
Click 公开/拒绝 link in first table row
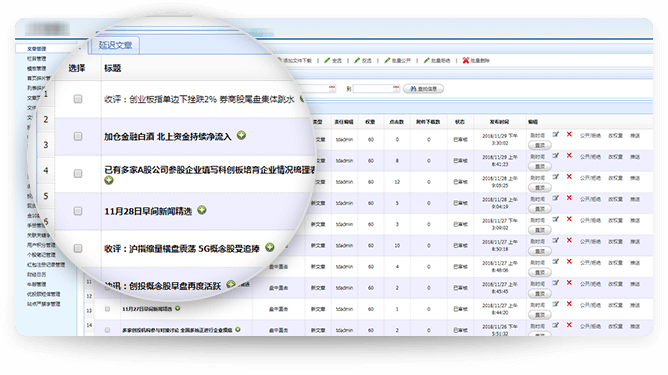pyautogui.click(x=590, y=136)
